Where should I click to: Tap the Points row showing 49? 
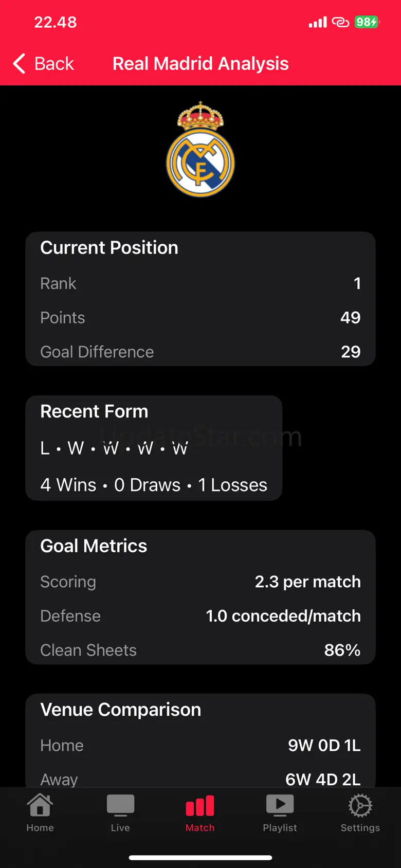(x=200, y=318)
